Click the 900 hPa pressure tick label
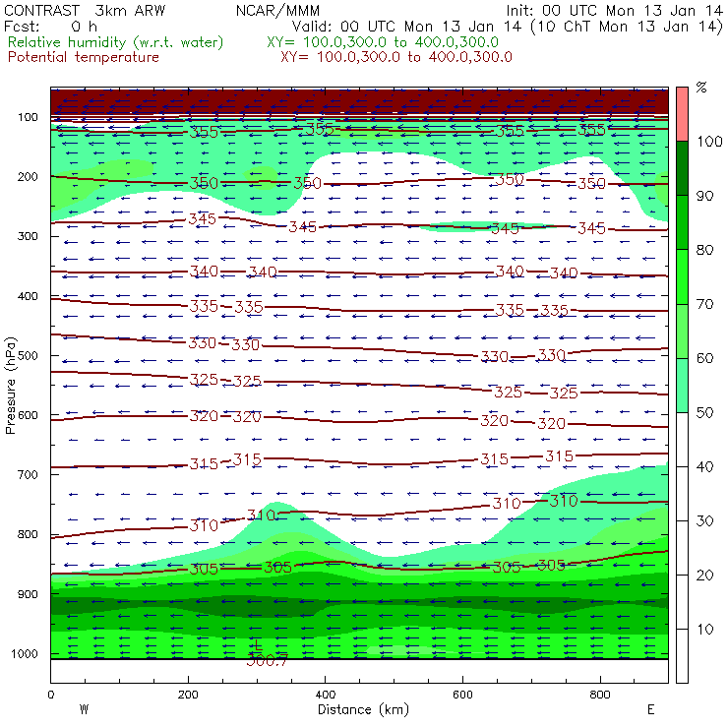The width and height of the screenshot is (728, 728). (x=28, y=594)
